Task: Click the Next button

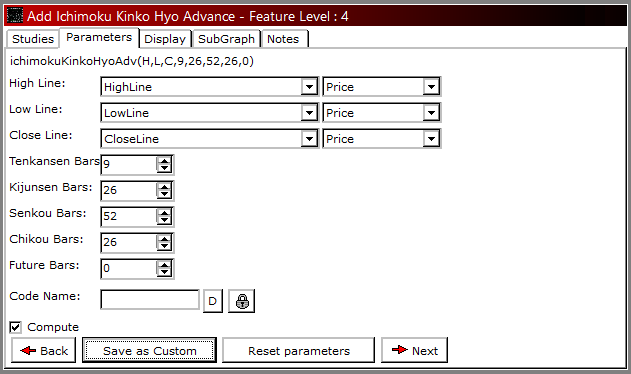Action: coord(414,351)
